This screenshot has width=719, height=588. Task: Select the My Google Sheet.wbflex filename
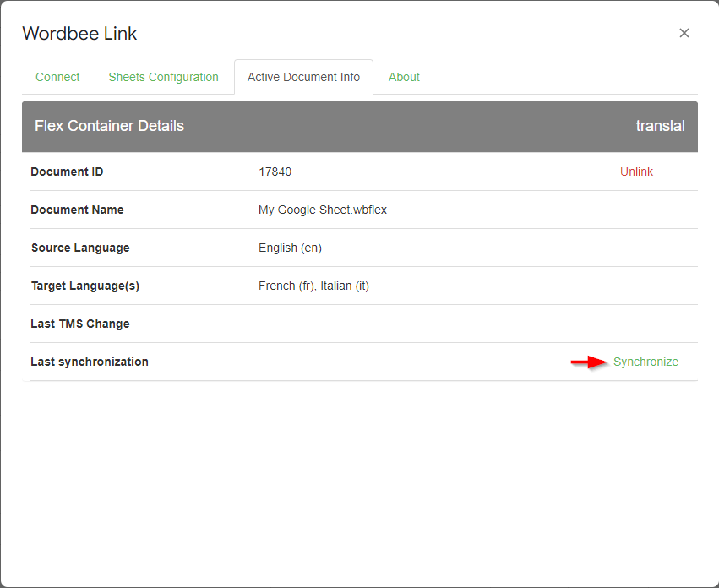tap(322, 210)
